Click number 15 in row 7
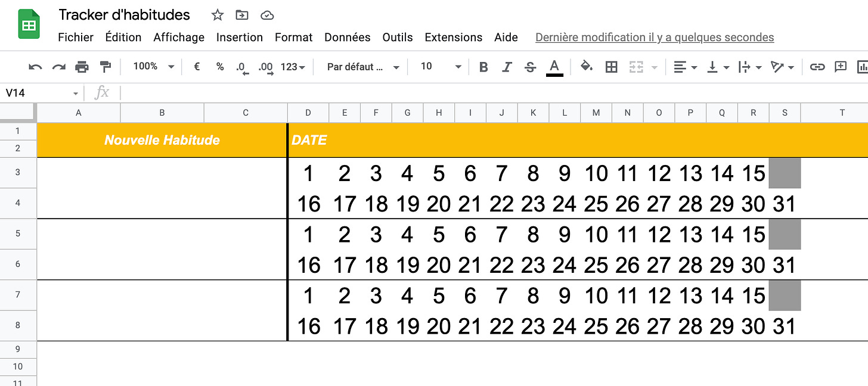 tap(754, 295)
